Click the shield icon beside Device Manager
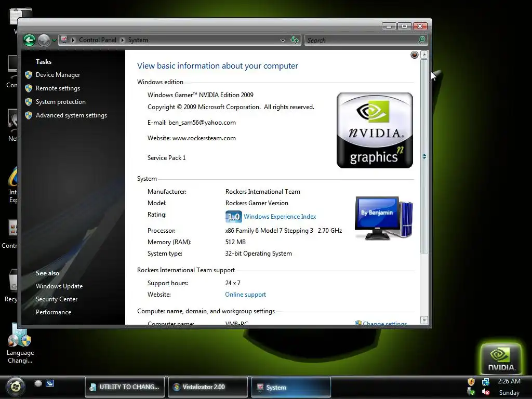 pyautogui.click(x=29, y=75)
